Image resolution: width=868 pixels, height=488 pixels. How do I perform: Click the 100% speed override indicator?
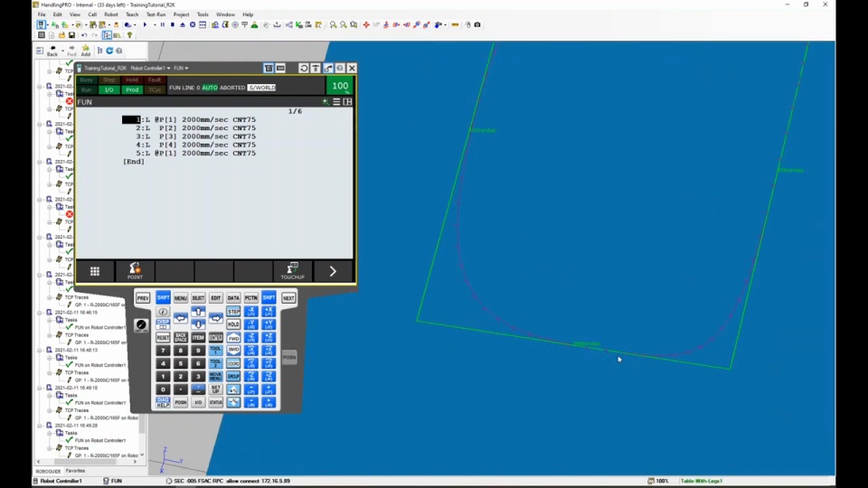click(340, 87)
